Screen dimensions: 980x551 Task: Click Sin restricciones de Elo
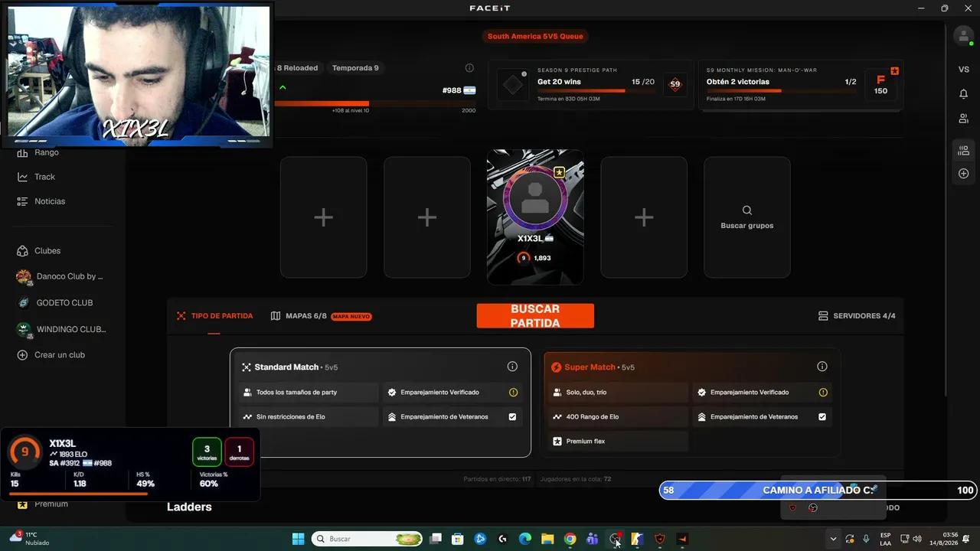pyautogui.click(x=309, y=417)
